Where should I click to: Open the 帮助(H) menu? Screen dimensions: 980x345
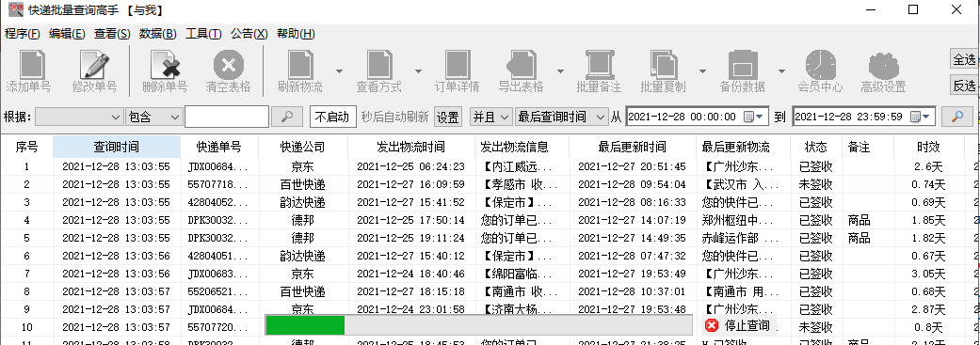[x=296, y=34]
